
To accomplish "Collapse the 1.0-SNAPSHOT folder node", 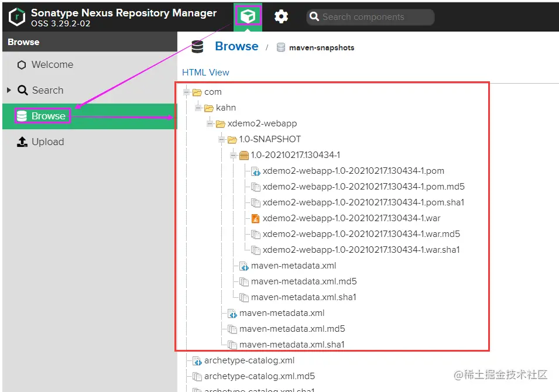I will point(222,139).
